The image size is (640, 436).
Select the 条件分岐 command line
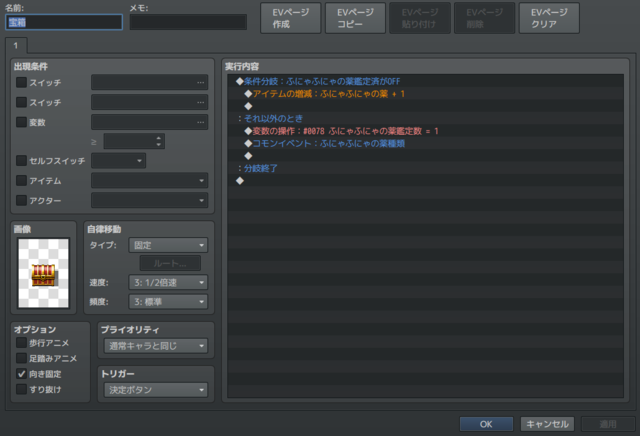(x=425, y=81)
